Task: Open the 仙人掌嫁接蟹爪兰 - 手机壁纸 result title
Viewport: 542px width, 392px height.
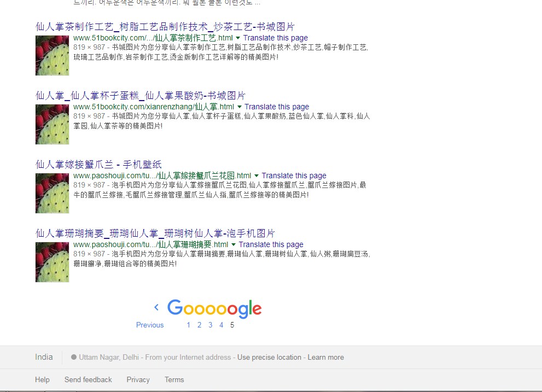Action: tap(98, 164)
